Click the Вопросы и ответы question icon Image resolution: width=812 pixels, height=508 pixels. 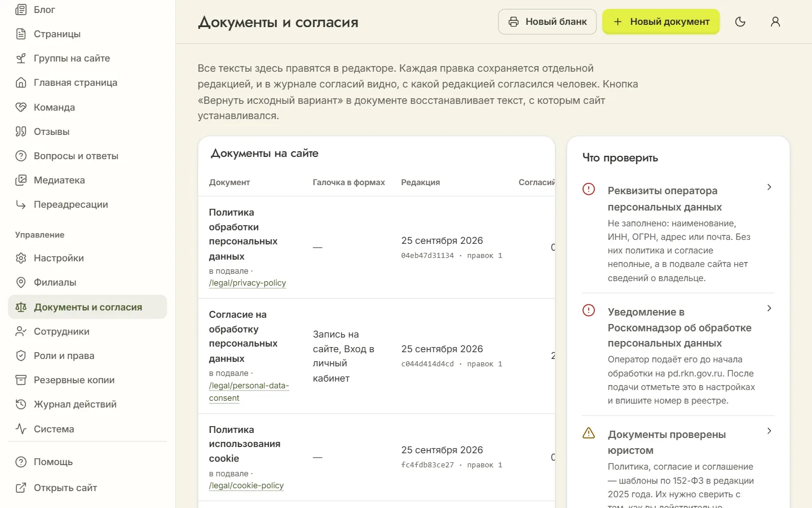point(21,156)
